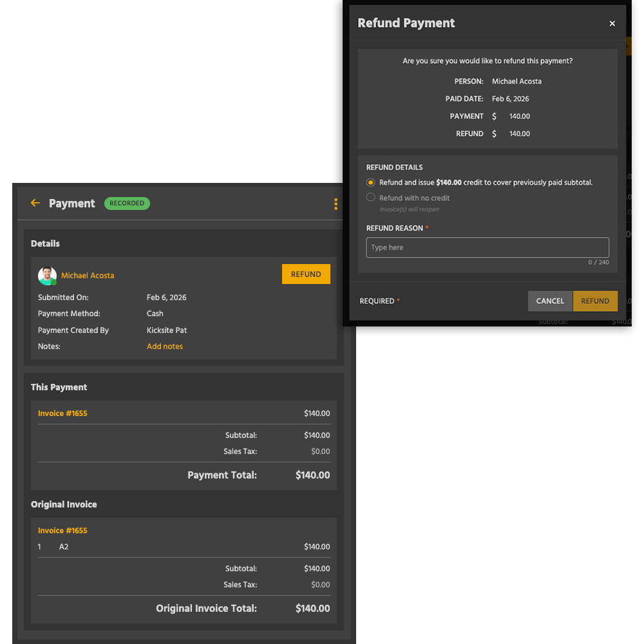The height and width of the screenshot is (644, 644).
Task: Click the RECORDED status badge
Action: point(127,204)
